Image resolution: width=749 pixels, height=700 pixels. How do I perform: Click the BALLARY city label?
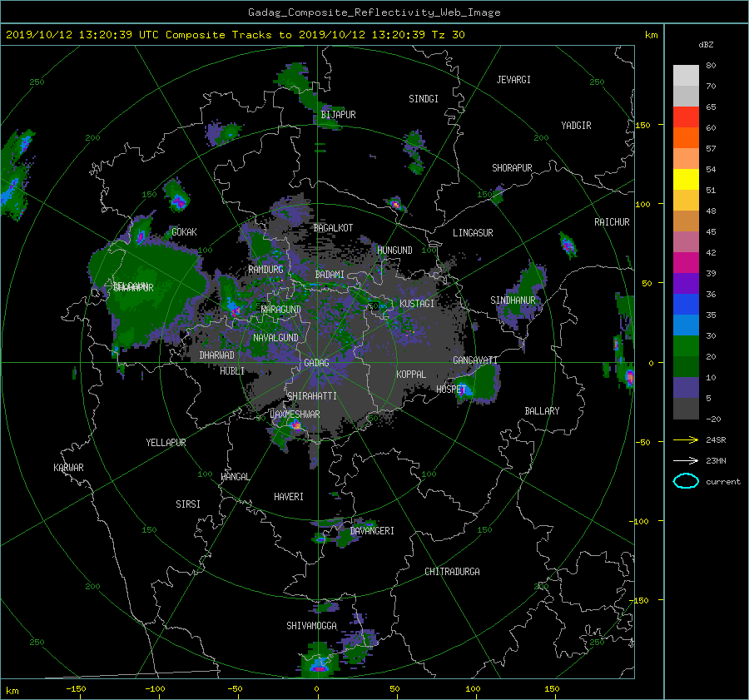point(542,411)
